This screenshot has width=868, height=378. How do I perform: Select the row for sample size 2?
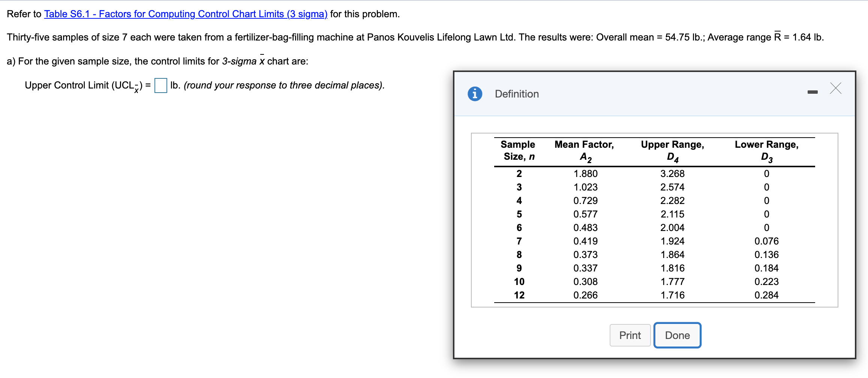pyautogui.click(x=637, y=173)
